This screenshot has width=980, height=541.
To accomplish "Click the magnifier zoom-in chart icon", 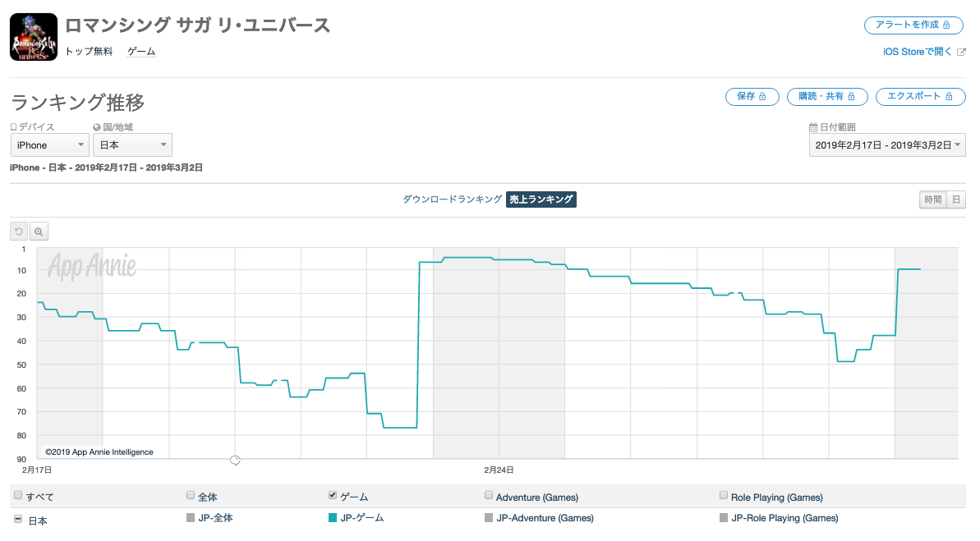I will [x=39, y=232].
